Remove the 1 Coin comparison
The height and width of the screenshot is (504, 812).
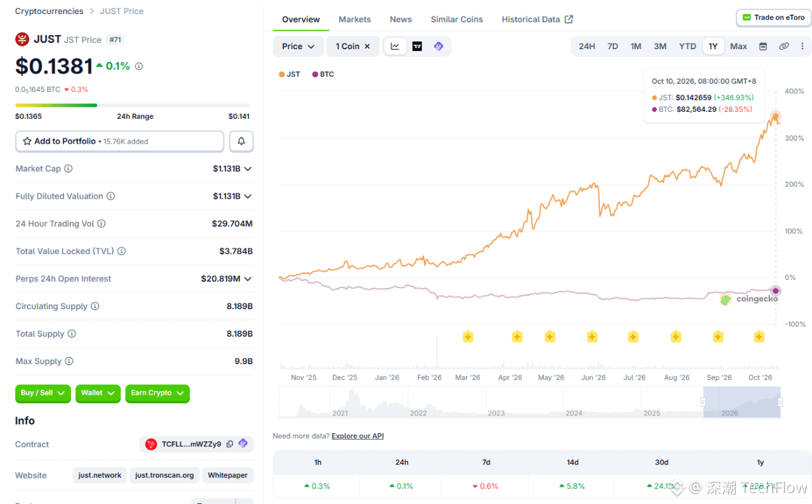click(x=367, y=46)
